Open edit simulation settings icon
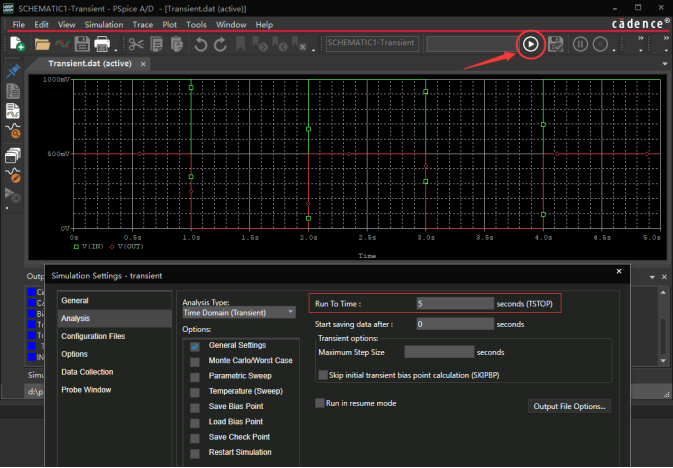The image size is (673, 468). pyautogui.click(x=555, y=44)
